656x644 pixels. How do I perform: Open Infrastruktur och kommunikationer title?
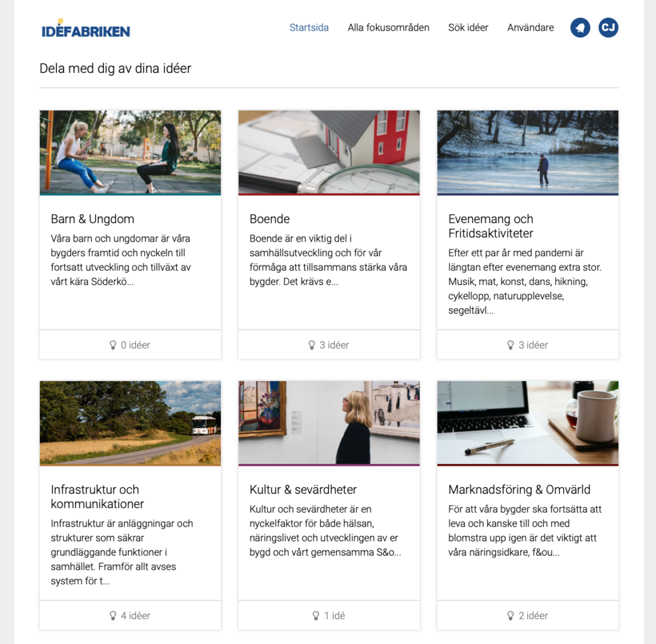coord(97,497)
